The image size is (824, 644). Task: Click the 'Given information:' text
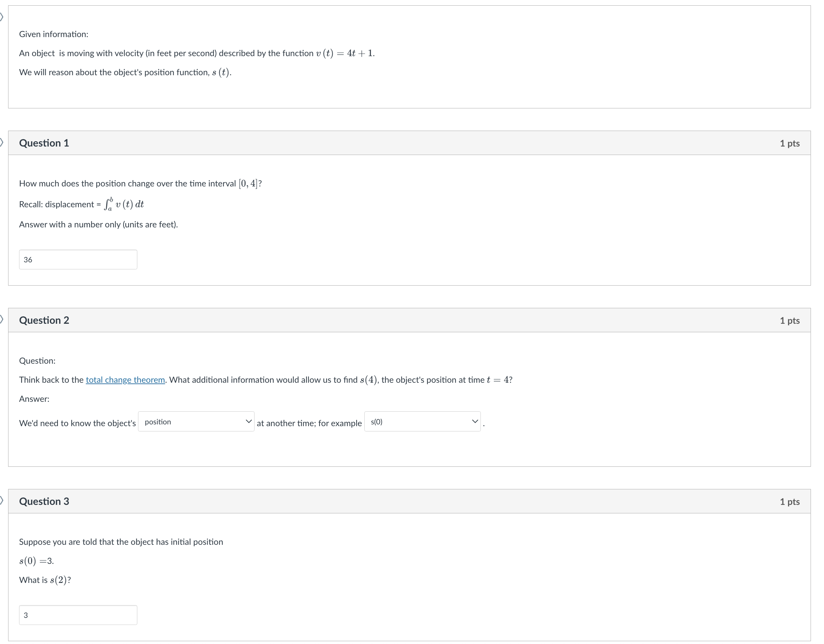54,34
